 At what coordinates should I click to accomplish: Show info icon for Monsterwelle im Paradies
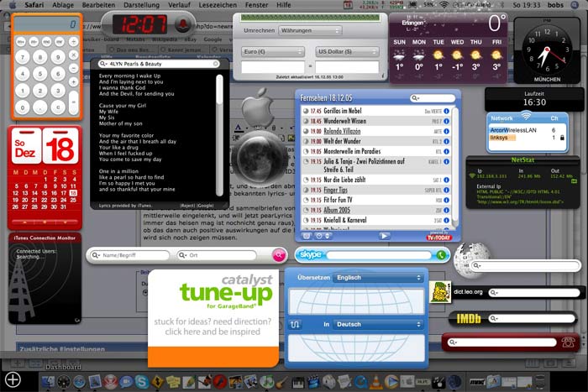tap(446, 151)
